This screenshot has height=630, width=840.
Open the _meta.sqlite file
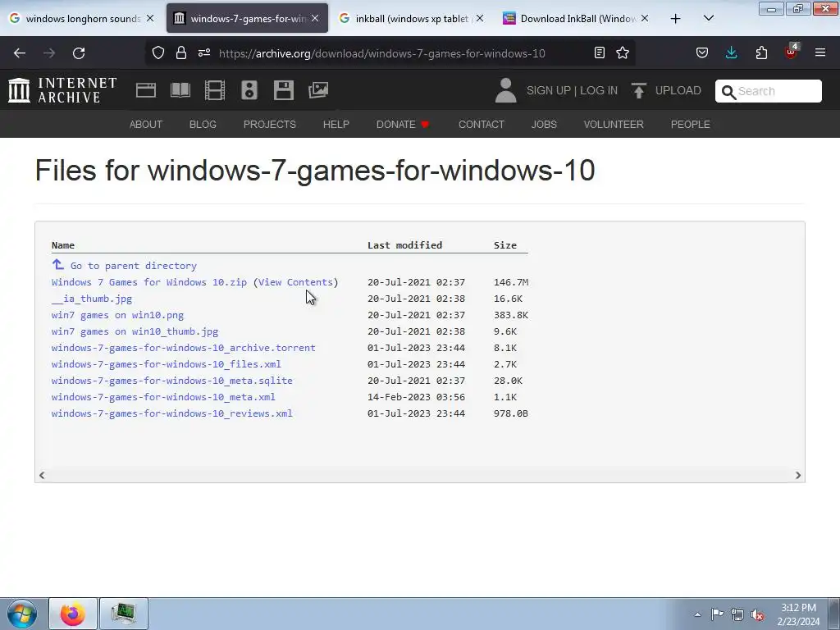point(172,381)
